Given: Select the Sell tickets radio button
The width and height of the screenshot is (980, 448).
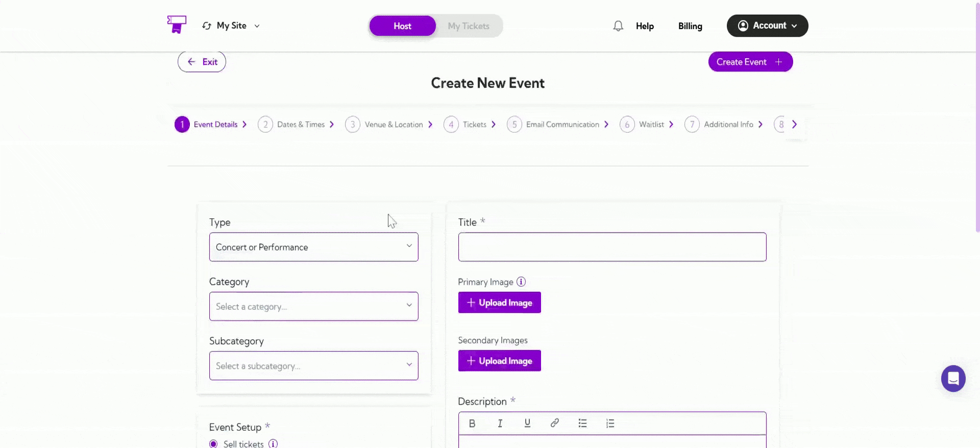Looking at the screenshot, I should click(213, 444).
